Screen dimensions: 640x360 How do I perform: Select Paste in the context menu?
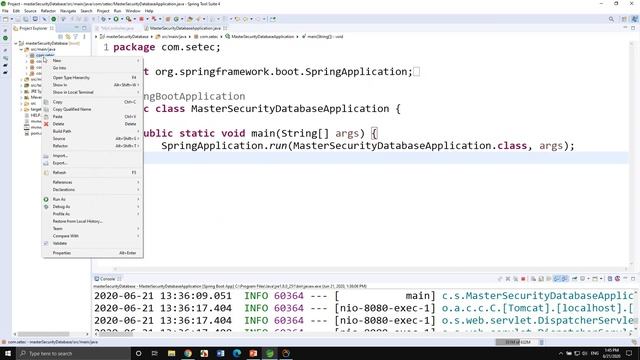(93, 117)
